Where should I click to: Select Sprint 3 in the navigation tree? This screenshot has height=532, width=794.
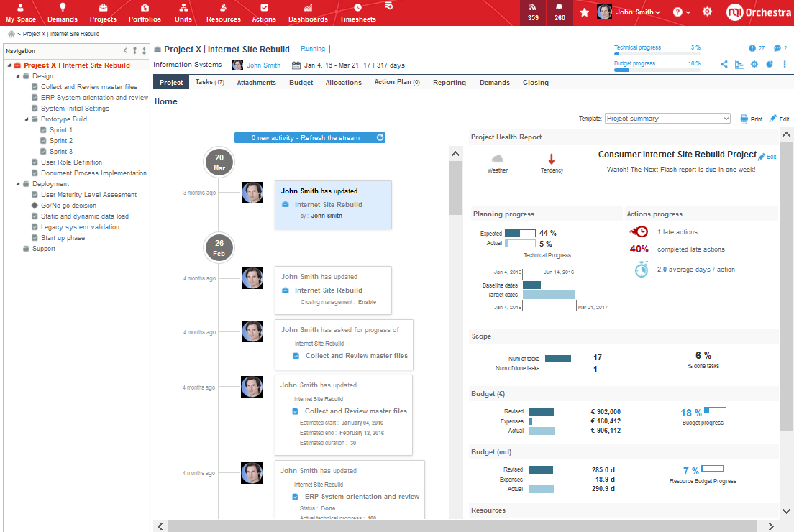60,152
